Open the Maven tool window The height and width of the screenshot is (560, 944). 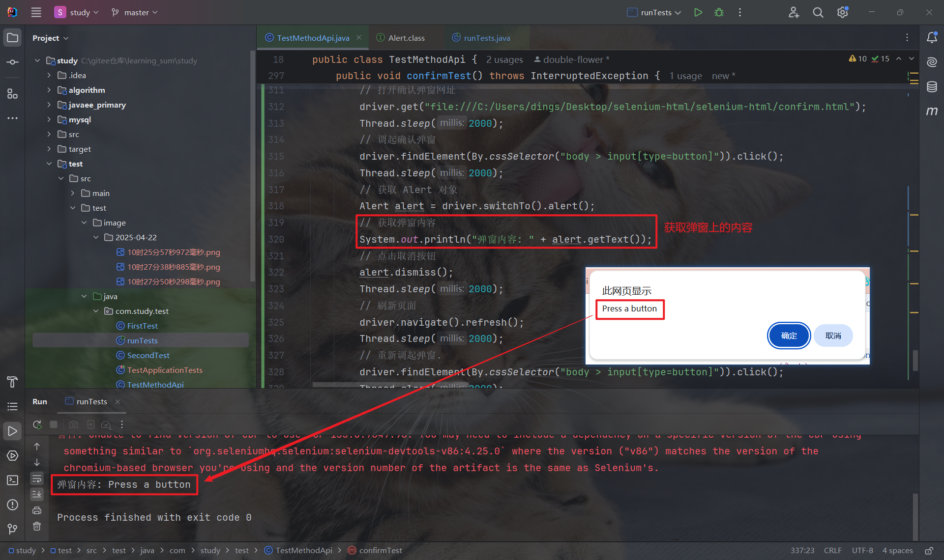[x=932, y=112]
